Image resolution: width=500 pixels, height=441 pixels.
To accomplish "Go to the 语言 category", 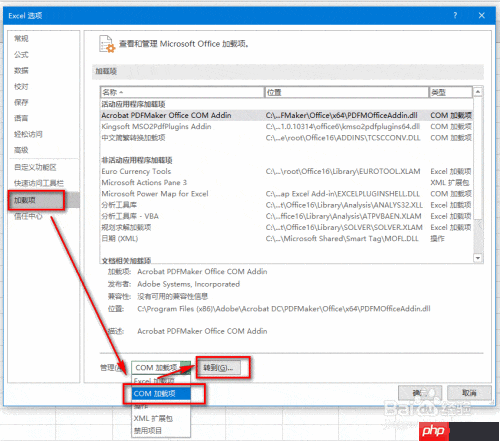I will click(x=43, y=118).
